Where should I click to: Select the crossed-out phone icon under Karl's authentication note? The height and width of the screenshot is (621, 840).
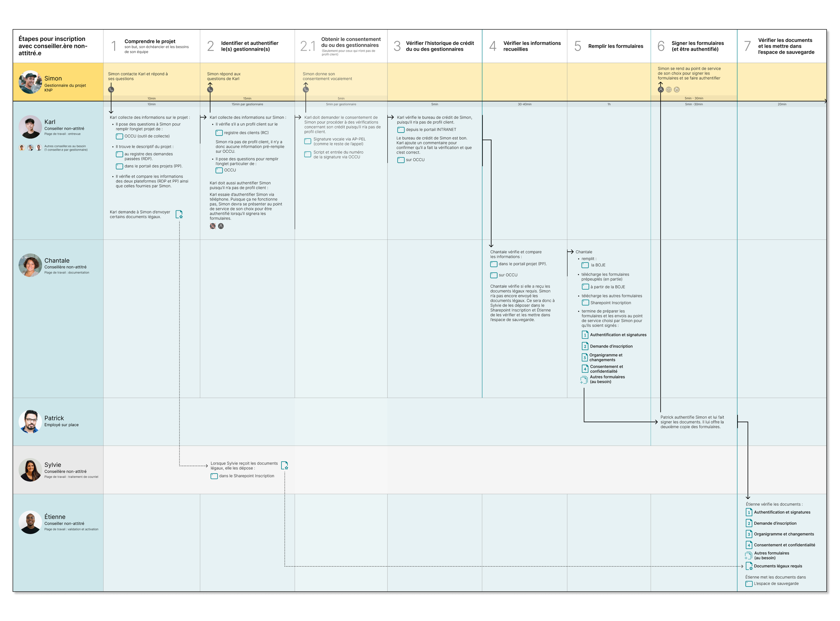213,226
